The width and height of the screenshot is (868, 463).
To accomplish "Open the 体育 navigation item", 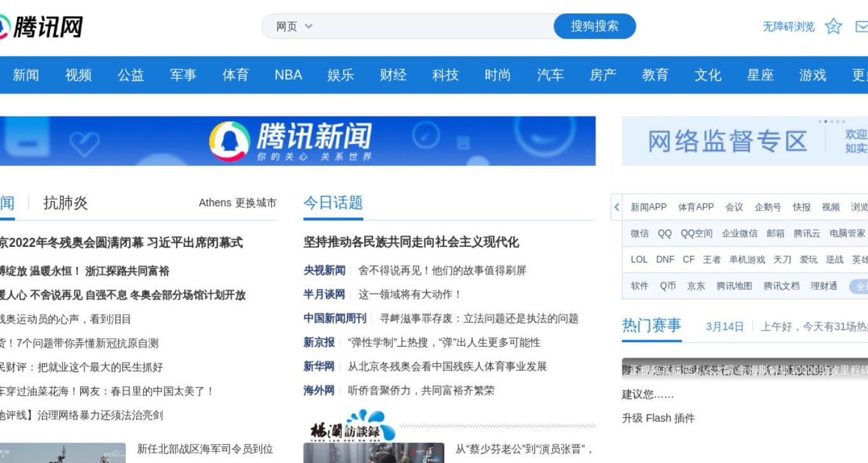I will (236, 75).
